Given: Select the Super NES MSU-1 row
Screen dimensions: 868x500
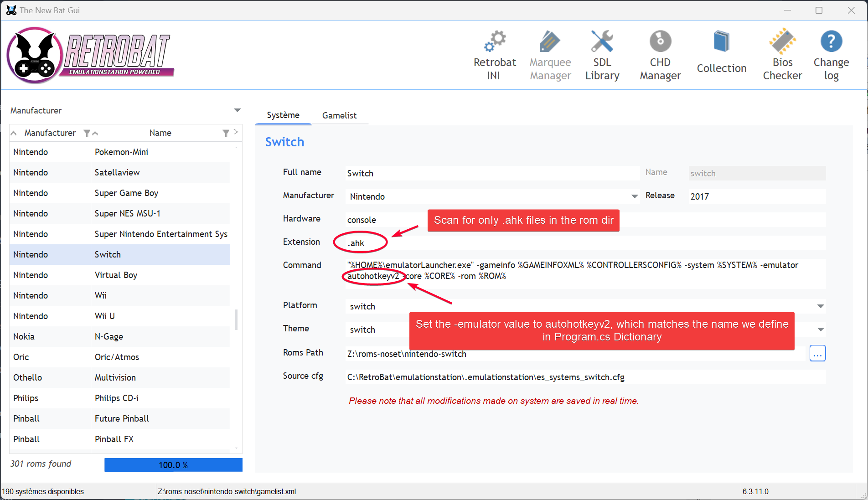Looking at the screenshot, I should pyautogui.click(x=119, y=213).
